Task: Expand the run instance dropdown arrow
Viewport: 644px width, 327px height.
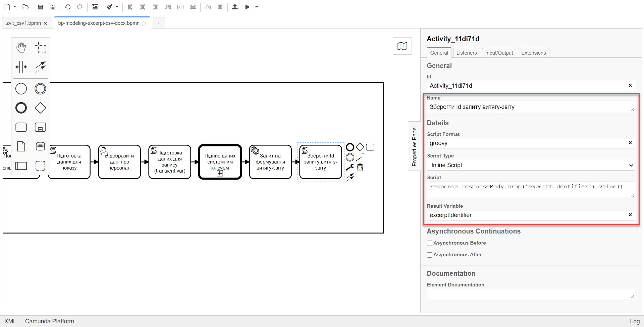Action: point(257,7)
